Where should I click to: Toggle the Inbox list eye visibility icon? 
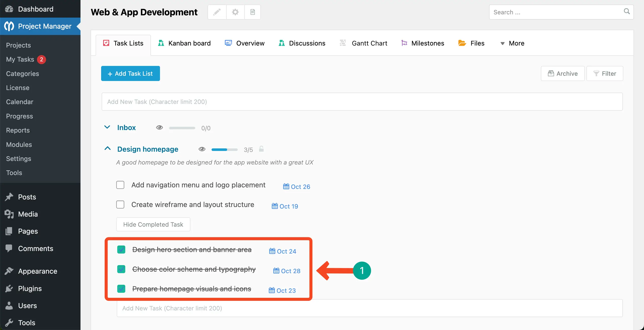pos(159,128)
